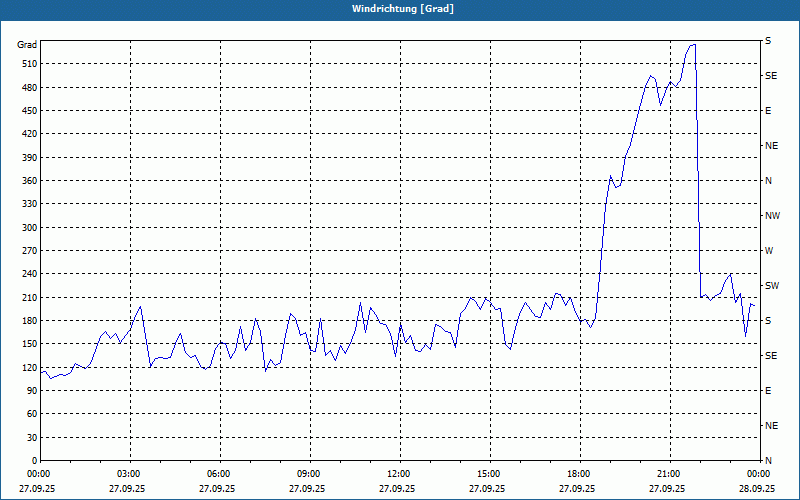Select the W compass direction label
Viewport: 800px width, 500px height.
(769, 250)
